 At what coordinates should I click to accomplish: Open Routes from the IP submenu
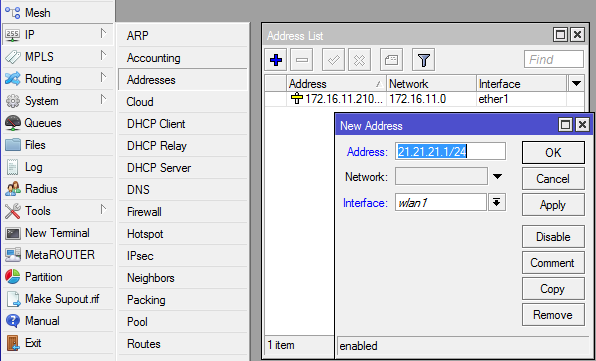coord(183,344)
